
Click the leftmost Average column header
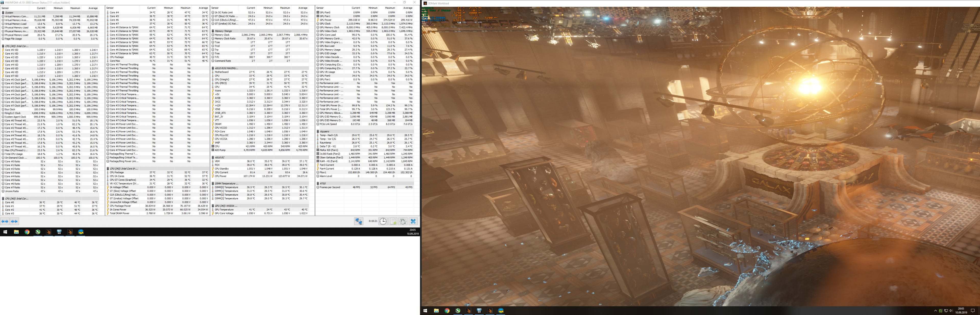93,8
